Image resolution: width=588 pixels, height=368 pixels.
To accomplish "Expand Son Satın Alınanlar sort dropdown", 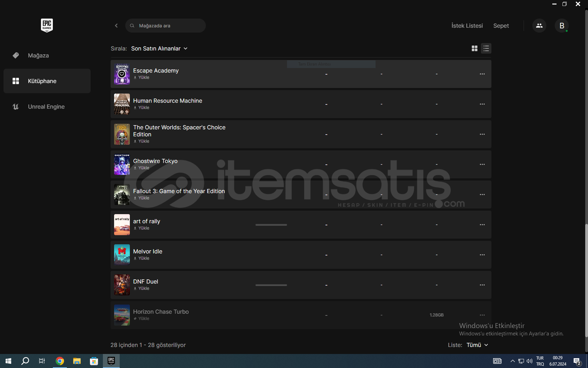I will [159, 48].
